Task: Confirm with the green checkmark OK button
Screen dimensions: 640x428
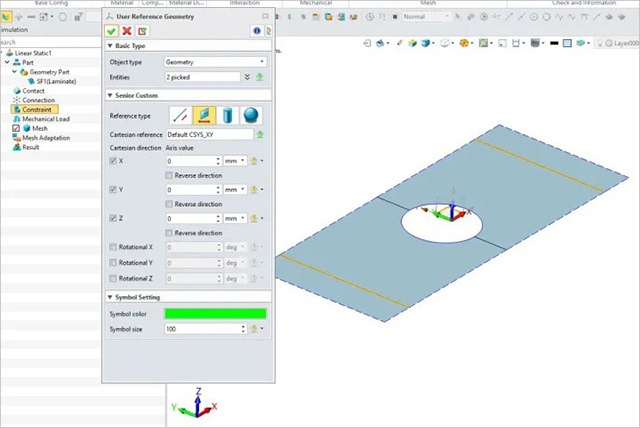Action: [x=111, y=31]
